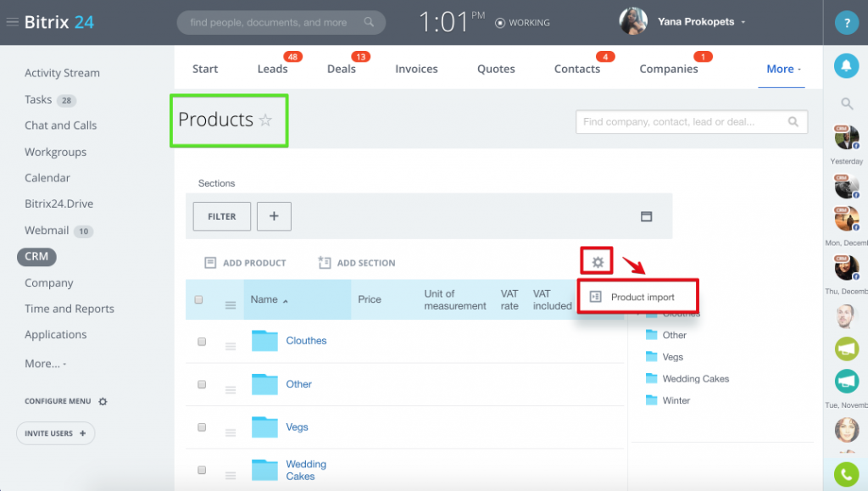Open the Yesterday chat avatar in sidebar
The height and width of the screenshot is (491, 868).
[847, 137]
